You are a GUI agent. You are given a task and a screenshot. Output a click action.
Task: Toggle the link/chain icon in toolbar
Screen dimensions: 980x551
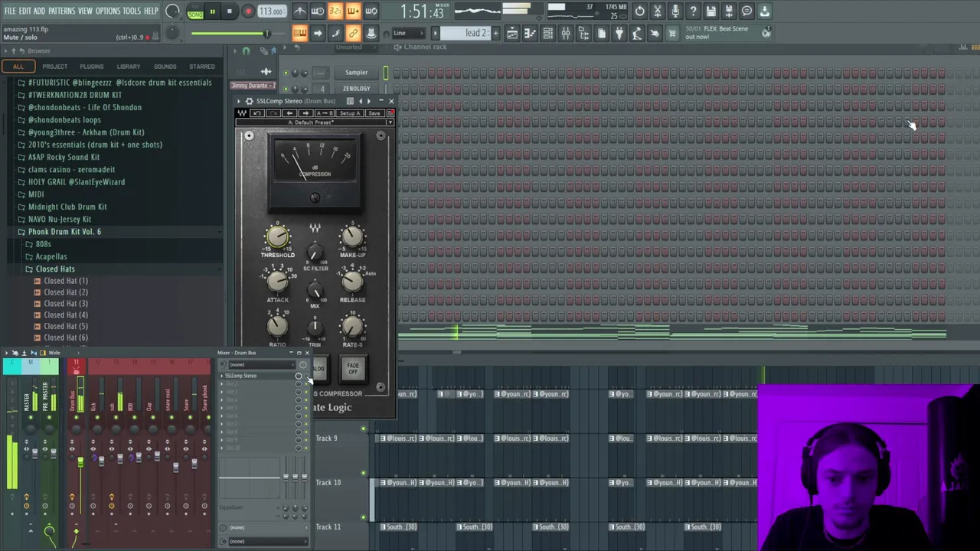[353, 33]
